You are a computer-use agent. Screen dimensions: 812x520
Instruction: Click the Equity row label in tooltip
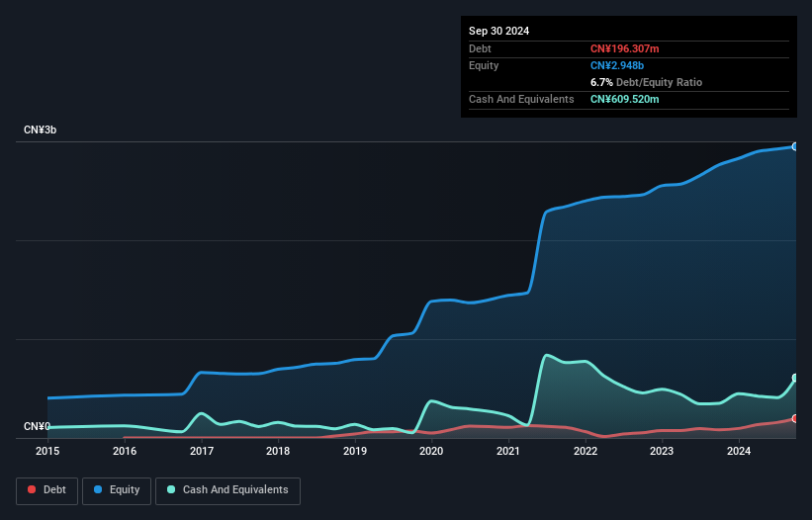pyautogui.click(x=484, y=65)
